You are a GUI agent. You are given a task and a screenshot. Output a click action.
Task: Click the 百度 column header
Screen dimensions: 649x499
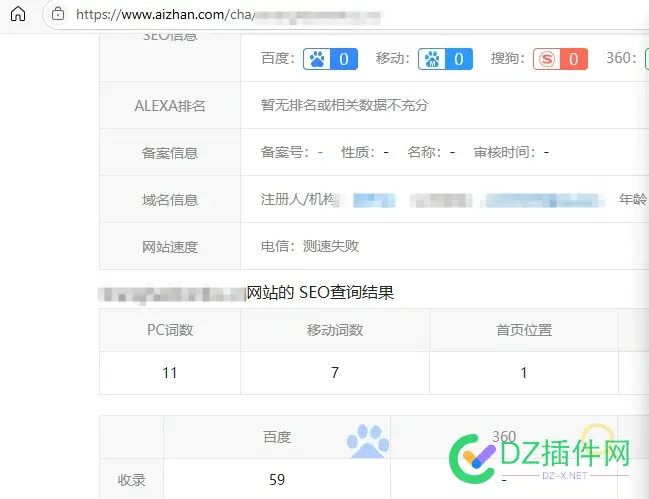277,437
